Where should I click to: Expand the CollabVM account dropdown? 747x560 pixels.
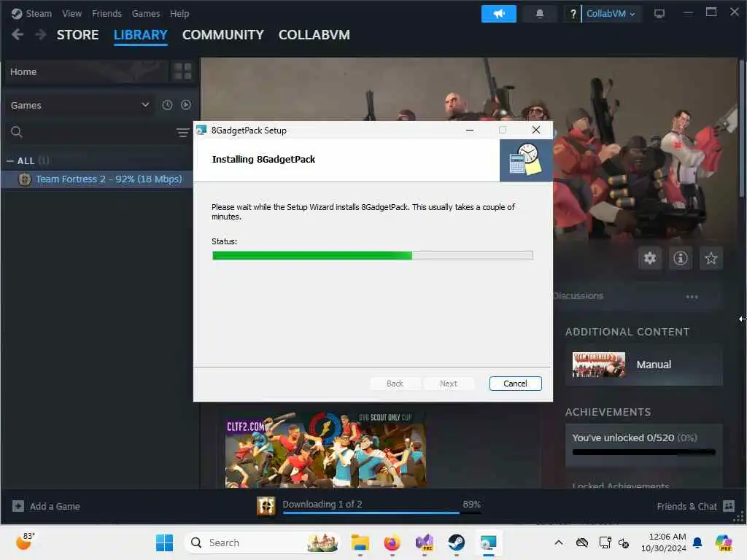point(611,14)
